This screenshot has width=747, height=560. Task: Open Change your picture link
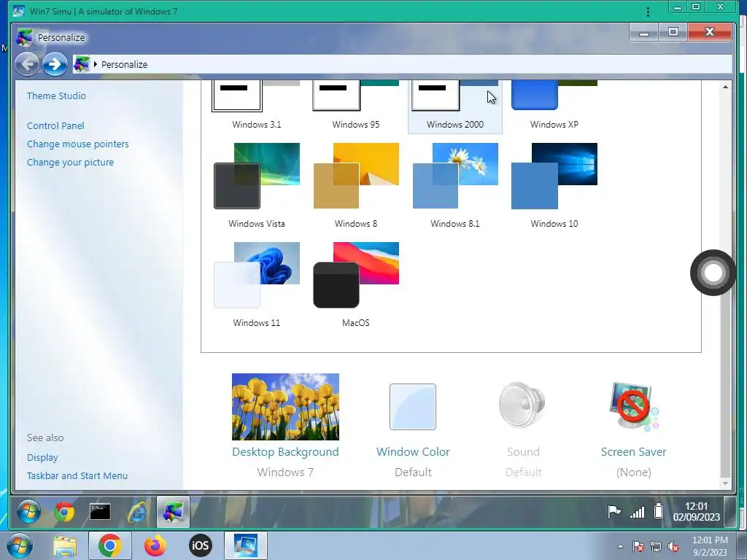[70, 162]
